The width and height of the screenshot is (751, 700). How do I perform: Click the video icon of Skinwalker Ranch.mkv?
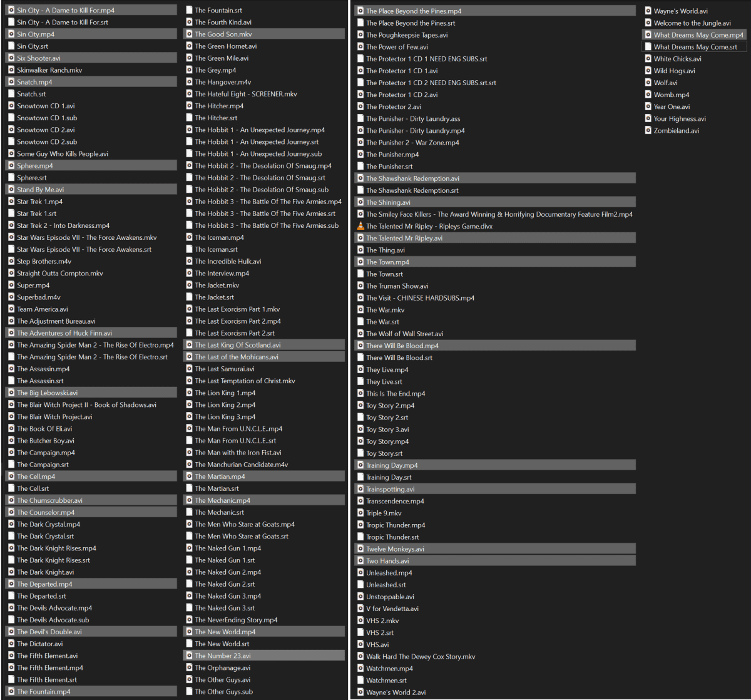tap(11, 70)
